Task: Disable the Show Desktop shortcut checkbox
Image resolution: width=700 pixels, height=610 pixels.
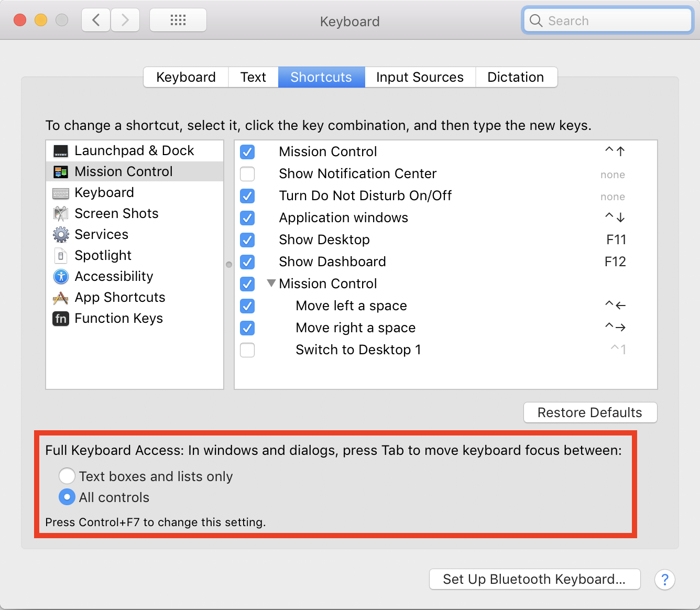Action: [x=247, y=240]
